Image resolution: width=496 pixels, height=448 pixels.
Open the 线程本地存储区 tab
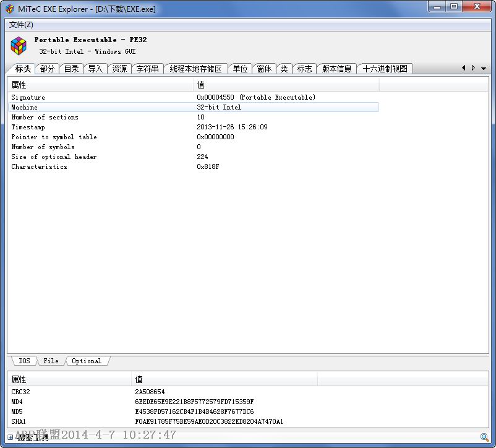196,69
